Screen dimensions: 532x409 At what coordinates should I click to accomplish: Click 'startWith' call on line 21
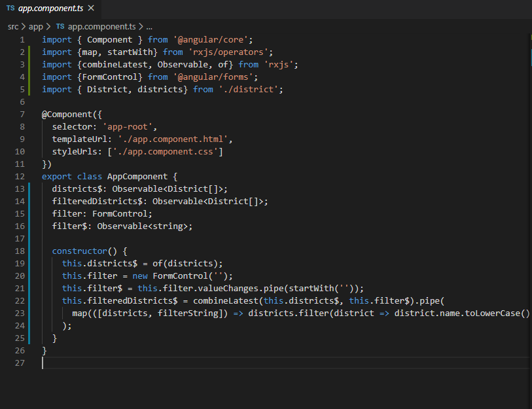click(311, 289)
